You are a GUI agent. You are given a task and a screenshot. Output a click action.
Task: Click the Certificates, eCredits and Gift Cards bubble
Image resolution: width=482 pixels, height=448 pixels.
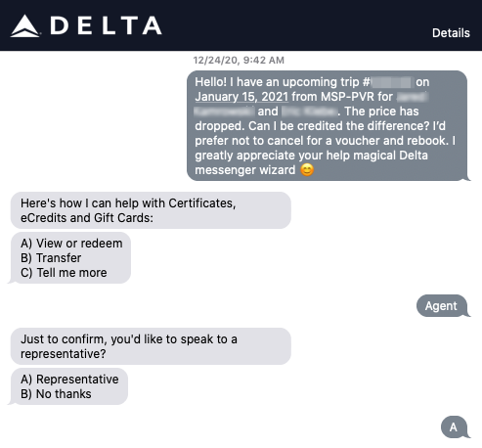(x=151, y=210)
